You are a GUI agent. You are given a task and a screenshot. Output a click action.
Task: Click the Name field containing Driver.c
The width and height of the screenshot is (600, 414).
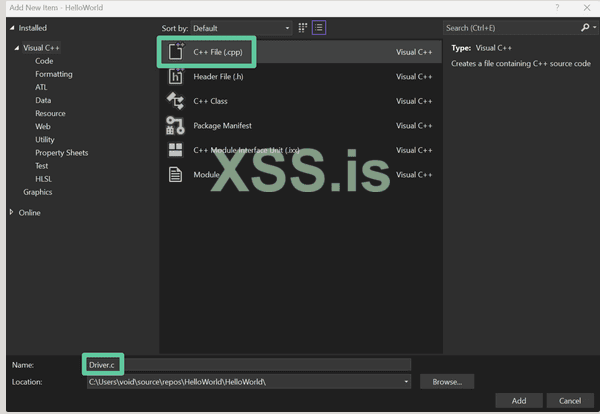[249, 365]
